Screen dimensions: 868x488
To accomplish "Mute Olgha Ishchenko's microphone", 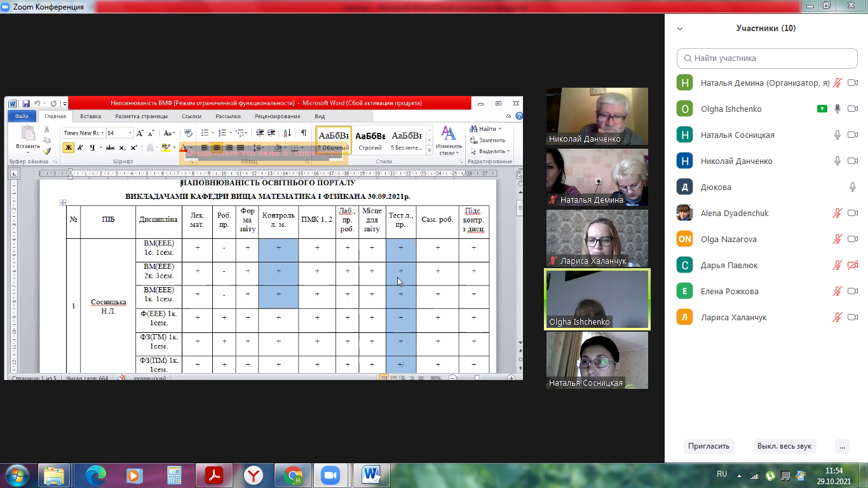I will [837, 109].
